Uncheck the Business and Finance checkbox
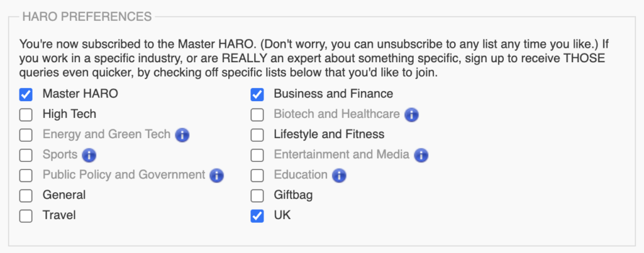The height and width of the screenshot is (253, 644). [257, 95]
